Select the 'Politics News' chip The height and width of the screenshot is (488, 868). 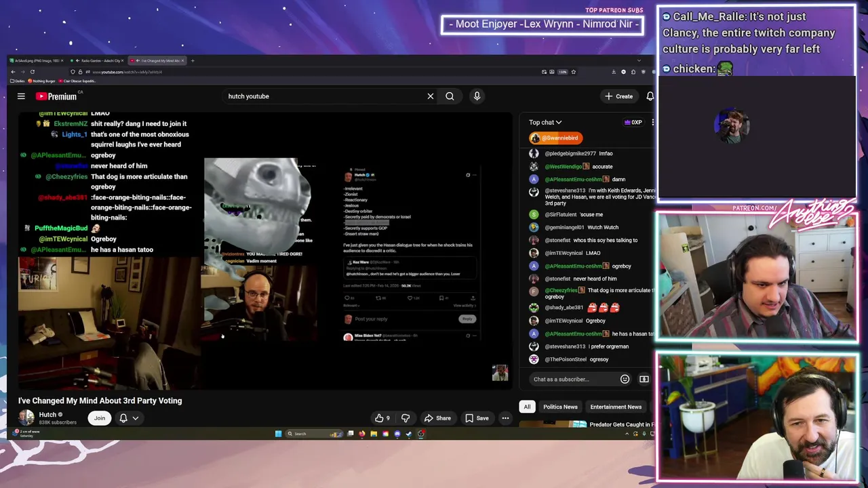[560, 407]
